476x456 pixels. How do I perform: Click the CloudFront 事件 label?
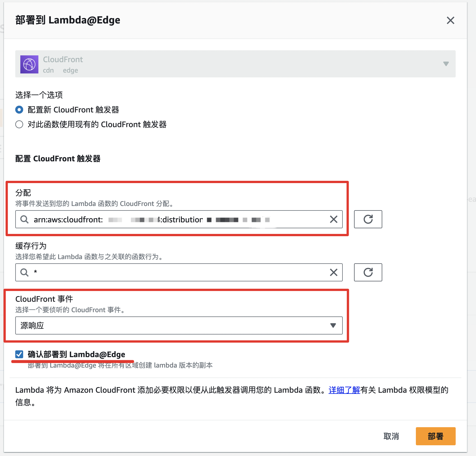pos(44,299)
